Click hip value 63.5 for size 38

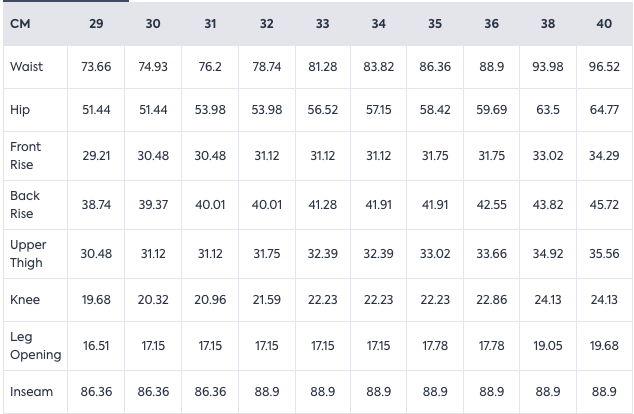tap(548, 110)
